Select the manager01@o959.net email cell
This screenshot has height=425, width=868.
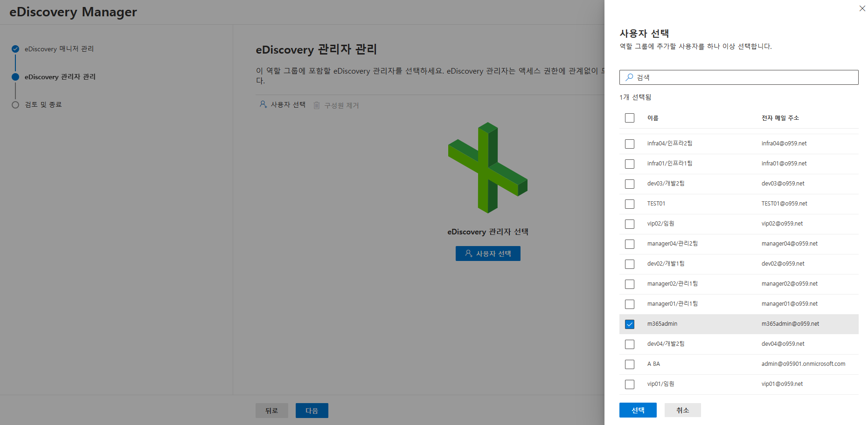[790, 304]
